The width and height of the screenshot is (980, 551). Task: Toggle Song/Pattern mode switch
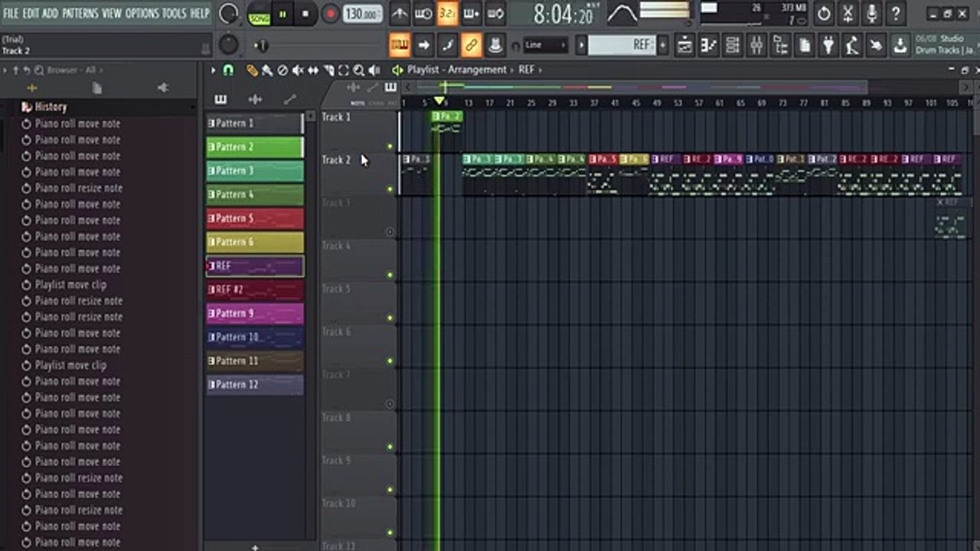(x=260, y=14)
